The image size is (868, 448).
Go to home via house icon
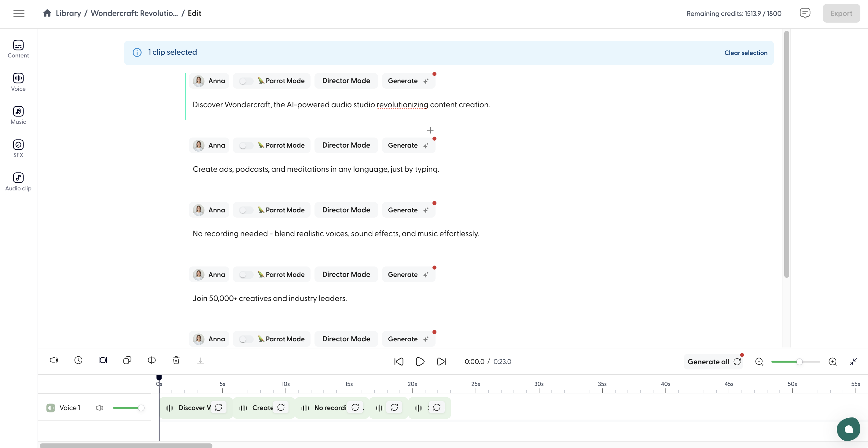[x=47, y=13]
